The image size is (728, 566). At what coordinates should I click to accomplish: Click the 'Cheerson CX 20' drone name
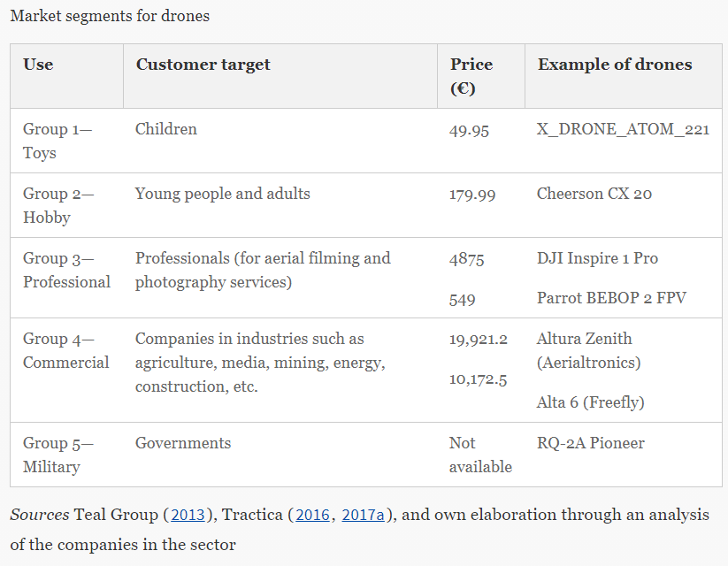click(x=594, y=194)
